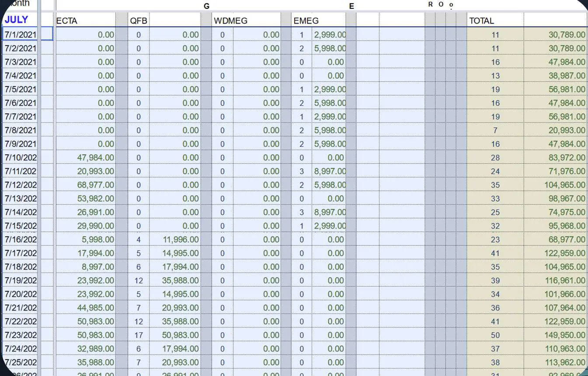Screen dimensions: 588x376
Task: Select the ECTA value 44,985.00
Action: tap(86, 308)
